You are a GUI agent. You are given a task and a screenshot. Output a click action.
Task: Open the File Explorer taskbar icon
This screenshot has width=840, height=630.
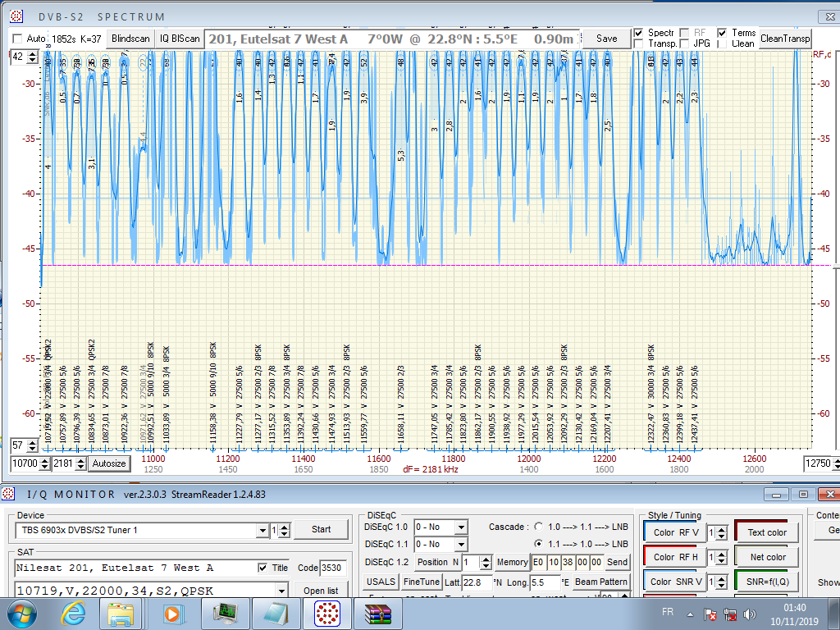pos(121,613)
